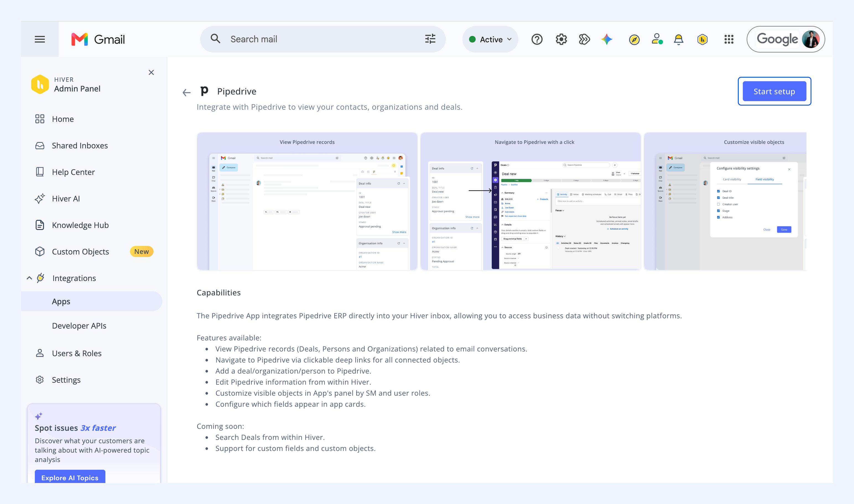This screenshot has height=504, width=854.
Task: Click the Pipedrive logo icon
Action: [x=204, y=91]
